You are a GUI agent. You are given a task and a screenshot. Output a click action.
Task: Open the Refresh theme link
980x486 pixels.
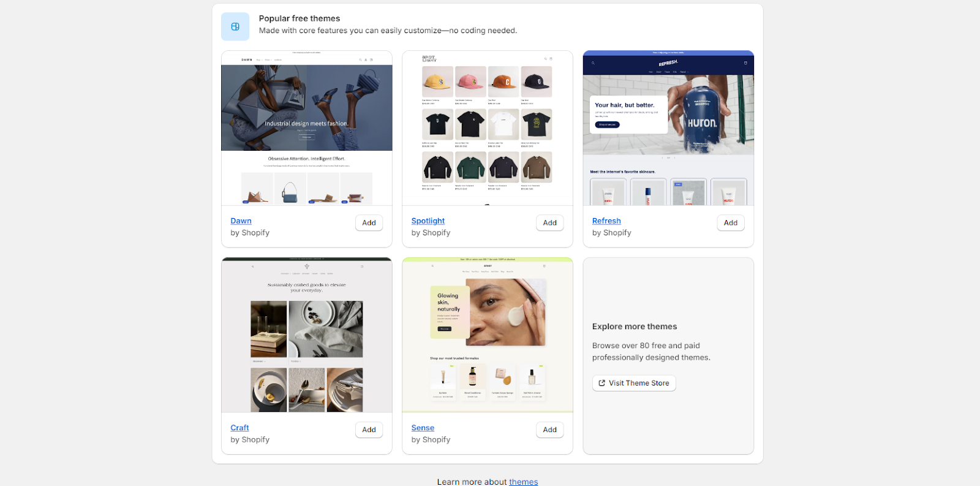click(606, 221)
